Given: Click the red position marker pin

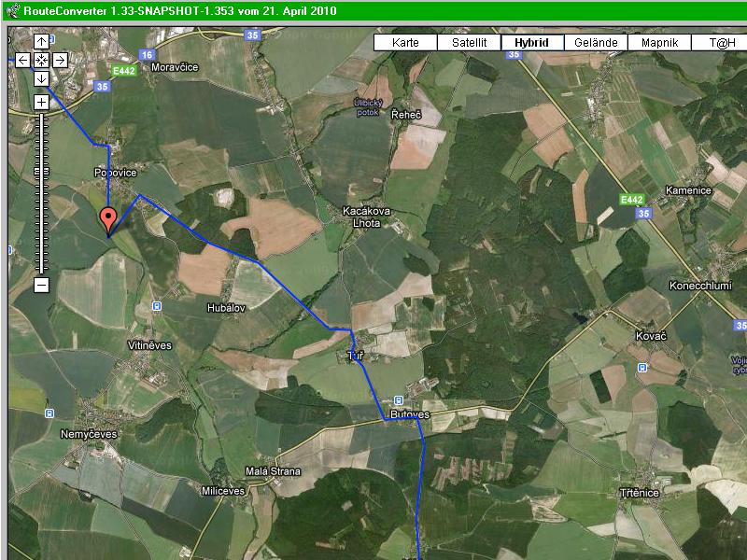Looking at the screenshot, I should point(108,220).
